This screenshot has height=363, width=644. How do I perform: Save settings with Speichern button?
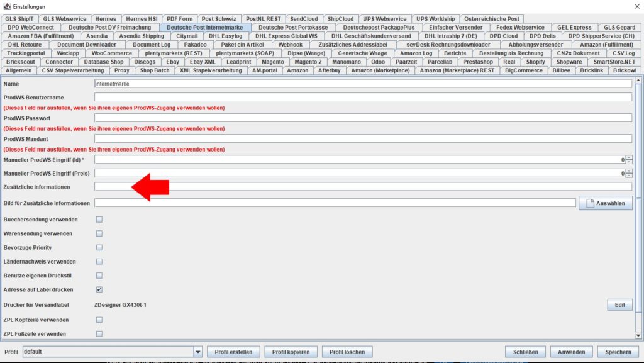618,352
